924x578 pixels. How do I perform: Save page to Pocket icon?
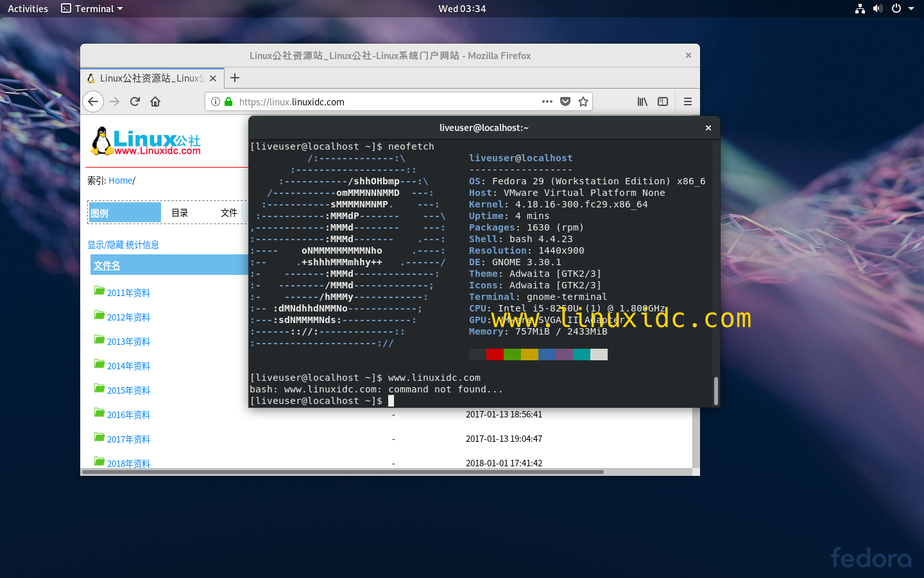(x=565, y=101)
